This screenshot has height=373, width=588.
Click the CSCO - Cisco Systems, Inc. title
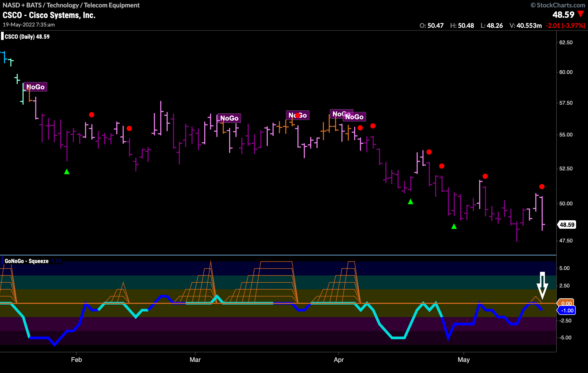pos(49,15)
